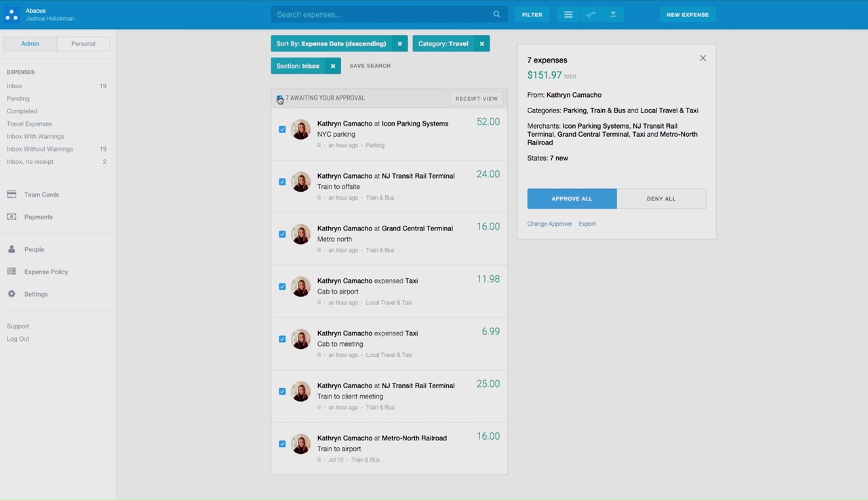Click the download export icon in toolbar
Viewport: 868px width, 500px height.
point(613,14)
